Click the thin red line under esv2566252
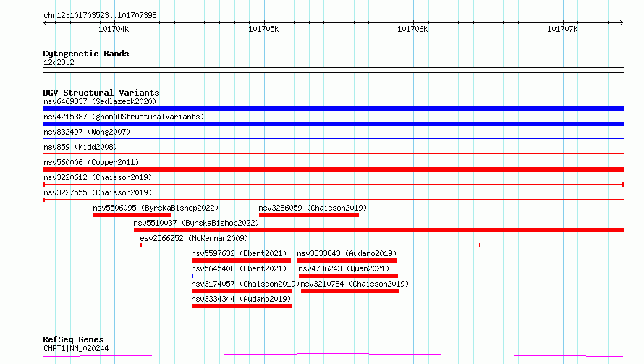This screenshot has height=364, width=644. coord(310,245)
